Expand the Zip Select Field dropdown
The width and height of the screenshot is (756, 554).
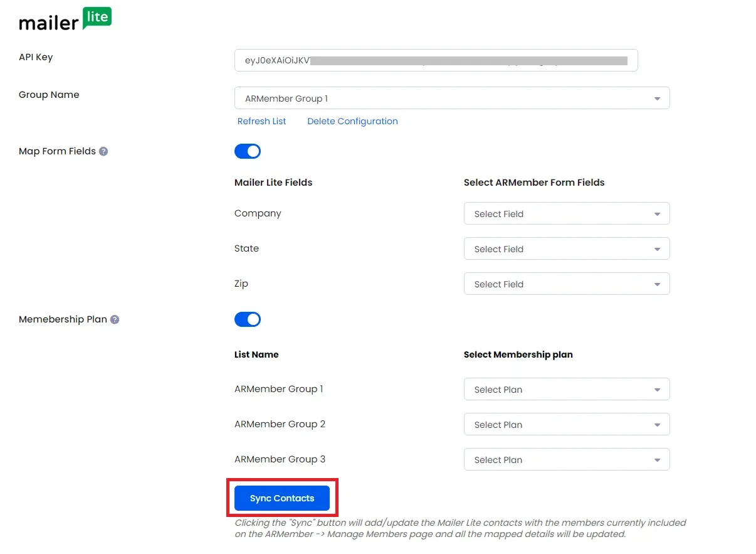567,284
